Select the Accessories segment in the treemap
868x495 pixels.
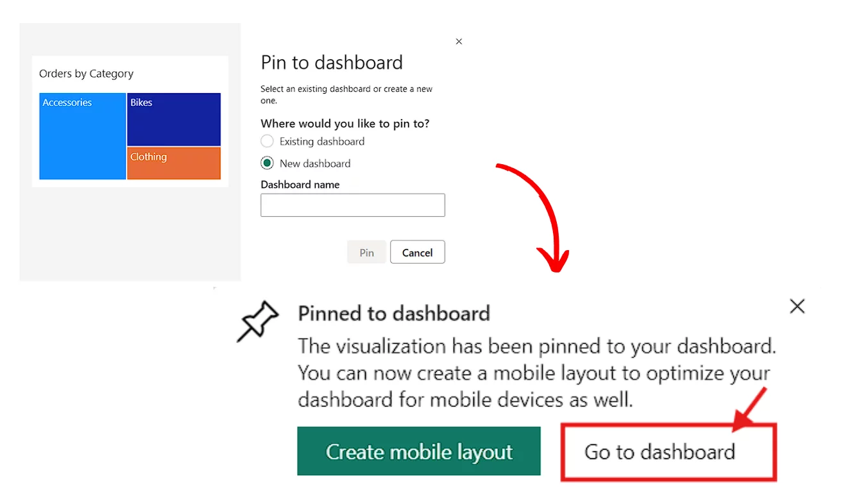pyautogui.click(x=82, y=136)
